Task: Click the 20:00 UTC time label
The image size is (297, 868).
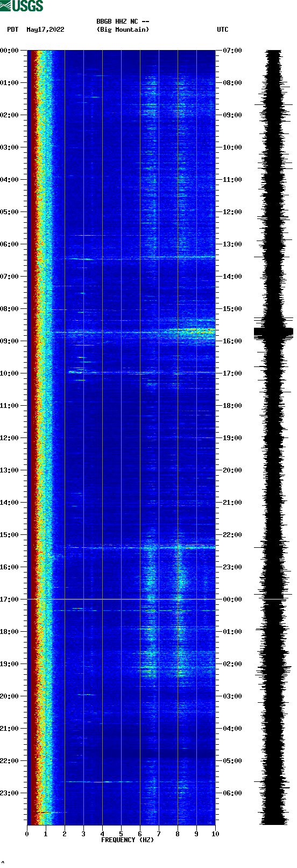Action: pyautogui.click(x=232, y=470)
